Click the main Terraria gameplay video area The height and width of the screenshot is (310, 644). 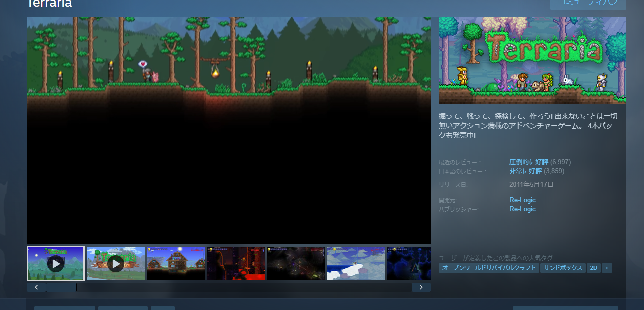coord(229,130)
